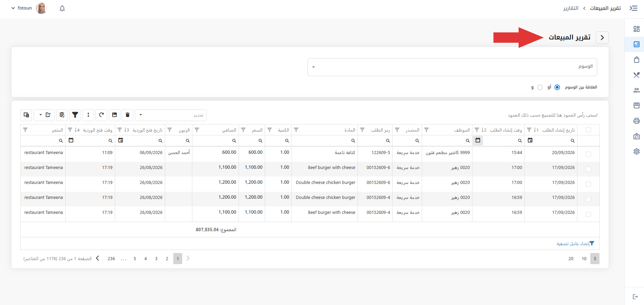This screenshot has width=644, height=305.
Task: Select the 'أو' radio button
Action: pyautogui.click(x=557, y=87)
